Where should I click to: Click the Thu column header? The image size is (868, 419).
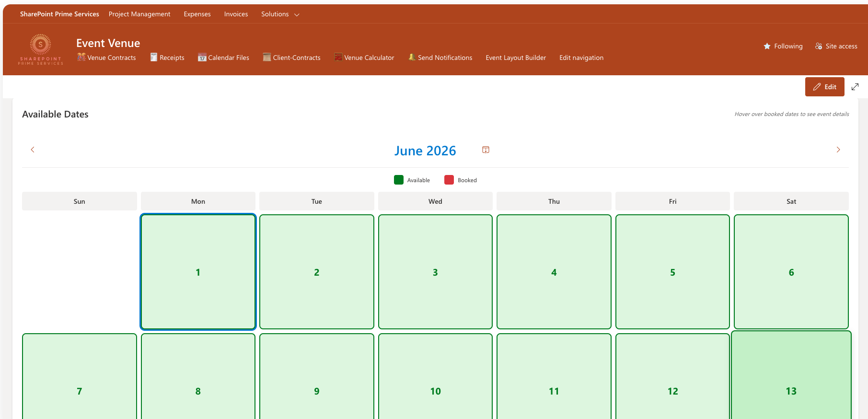tap(554, 201)
